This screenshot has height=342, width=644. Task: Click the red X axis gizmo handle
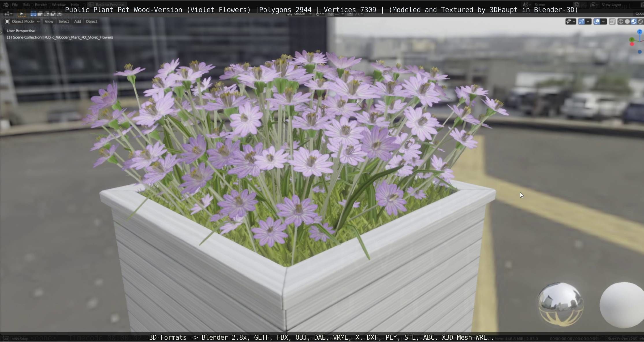pos(632,44)
